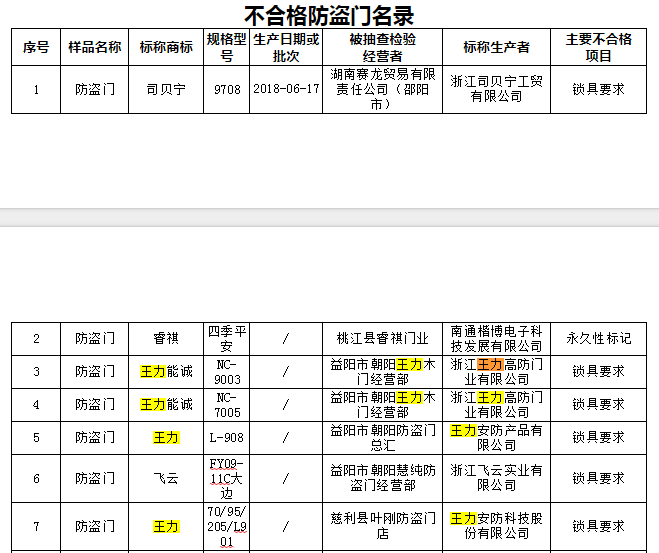659x553 pixels.
Task: Select the 标称商标 column header
Action: click(166, 47)
